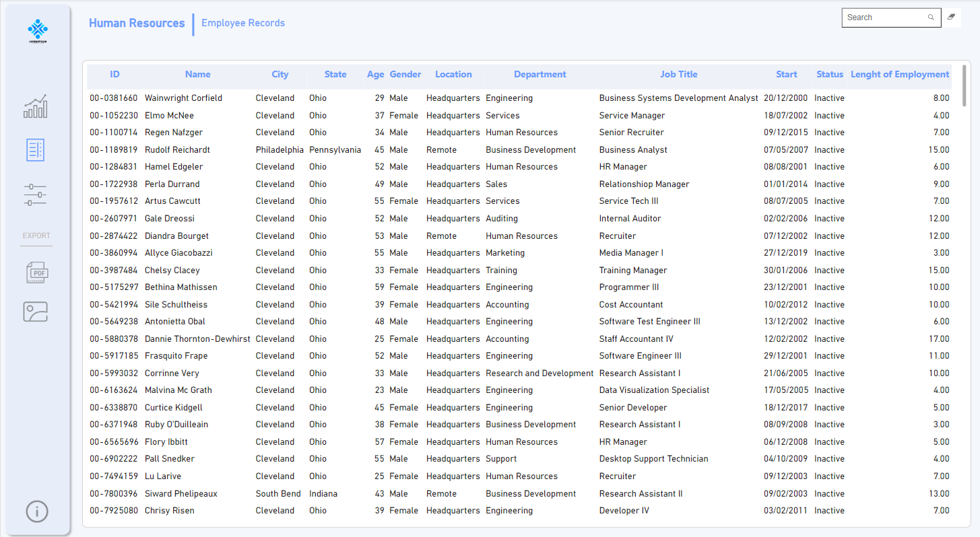Click the Auditing department cell
This screenshot has width=980, height=537.
pos(502,219)
